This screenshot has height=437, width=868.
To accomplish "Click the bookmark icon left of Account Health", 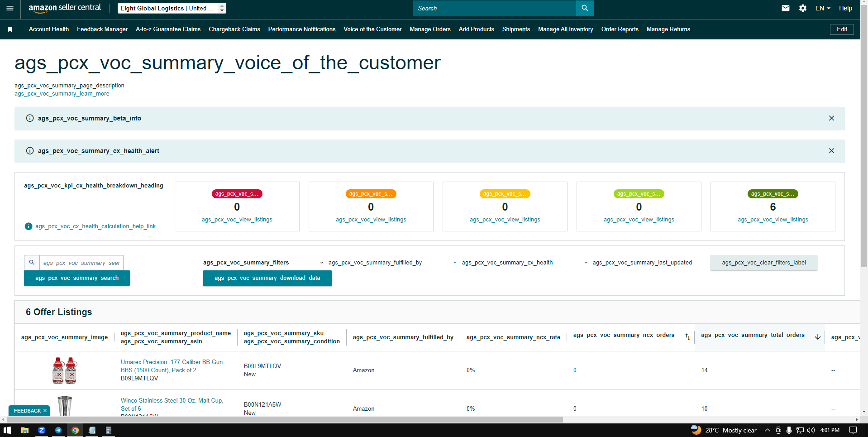I will 10,29.
